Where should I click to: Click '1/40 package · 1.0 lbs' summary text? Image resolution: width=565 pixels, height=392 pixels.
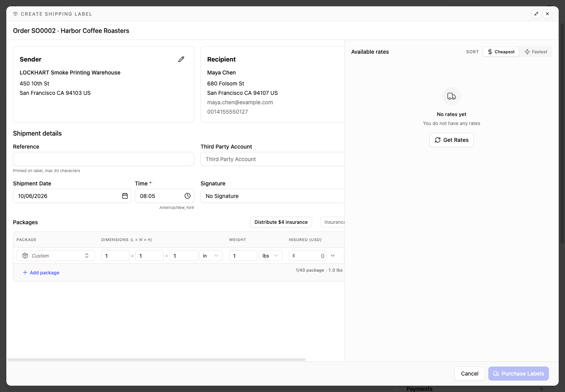(319, 270)
